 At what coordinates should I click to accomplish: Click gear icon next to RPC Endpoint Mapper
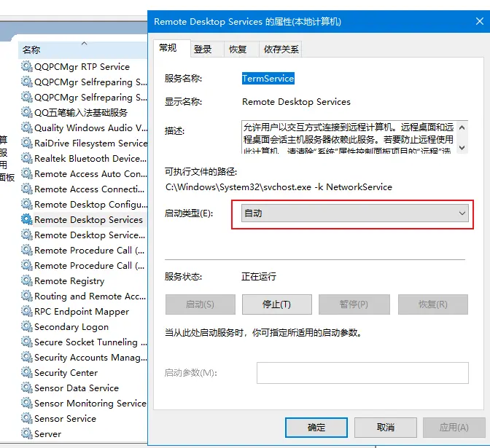click(27, 311)
